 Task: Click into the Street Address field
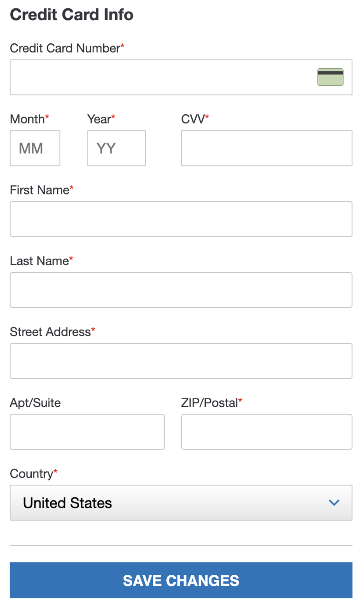[181, 361]
